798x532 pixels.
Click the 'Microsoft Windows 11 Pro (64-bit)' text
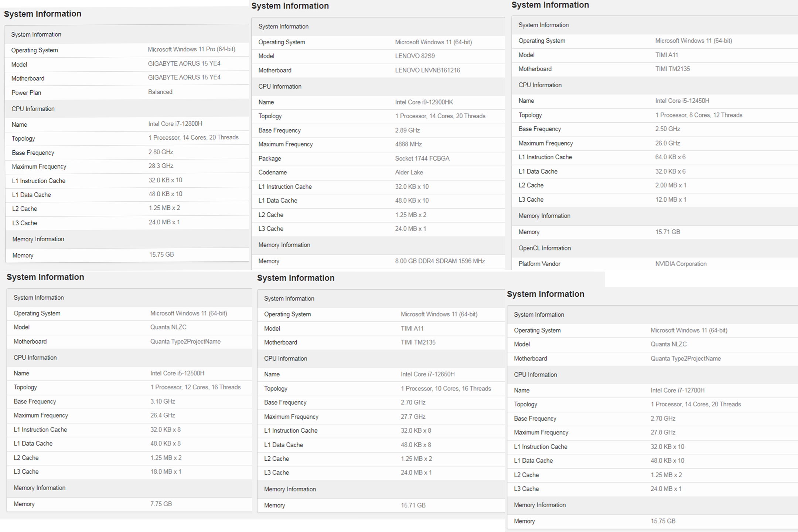(191, 49)
